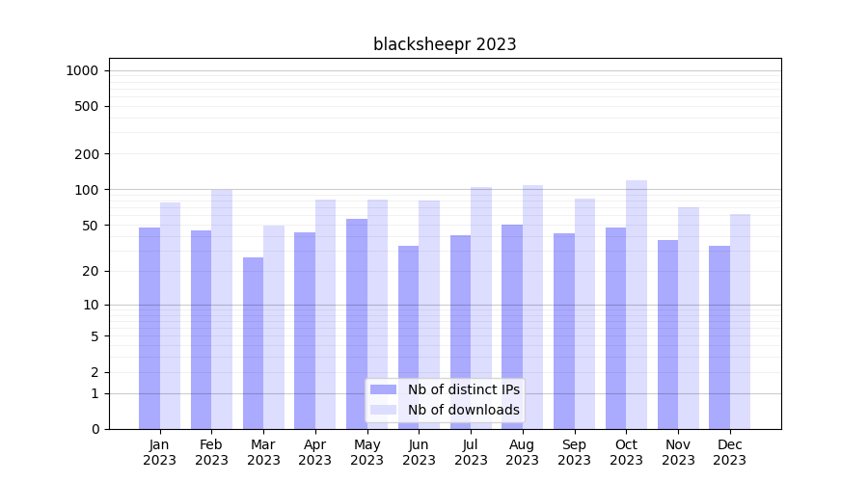868x482 pixels.
Task: Select the Oct 2023 downloads bar
Action: pos(637,304)
